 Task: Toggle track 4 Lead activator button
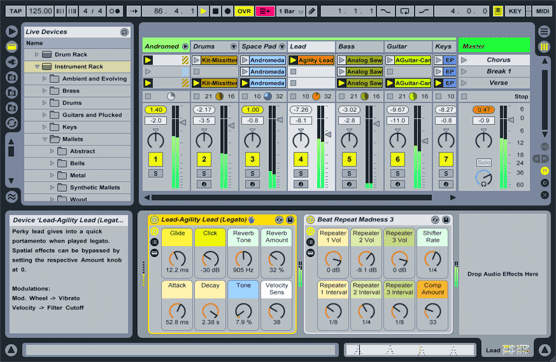pyautogui.click(x=301, y=159)
